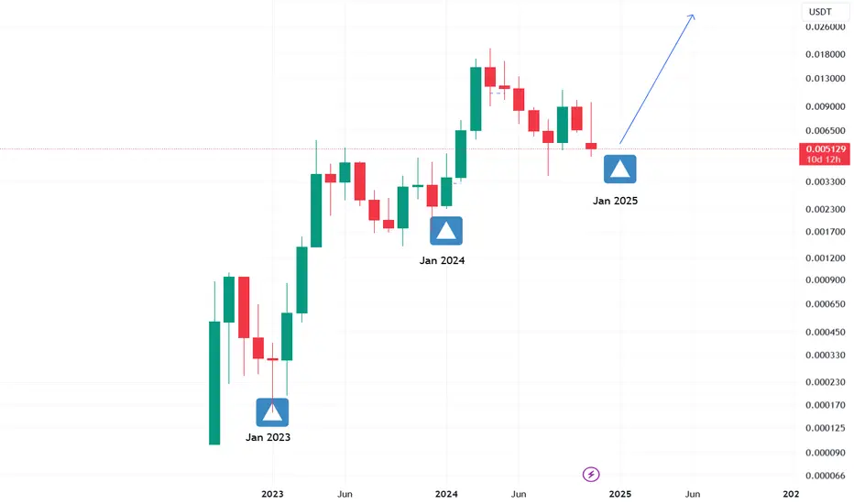
Task: Click the Jan 2025 blue arrow marker
Action: [x=619, y=169]
